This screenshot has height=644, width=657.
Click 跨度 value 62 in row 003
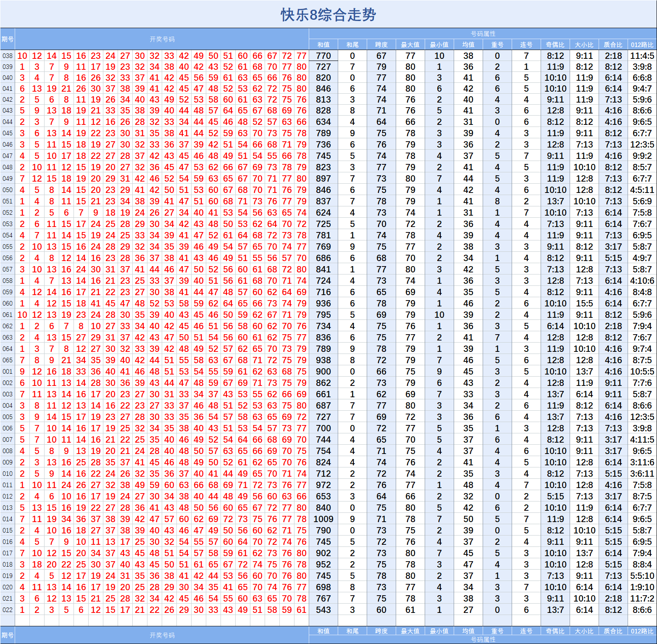click(x=381, y=394)
